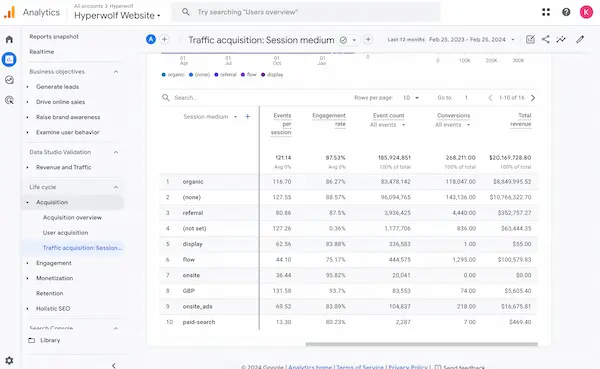This screenshot has width=600, height=369.
Task: Open Retention report
Action: pos(50,294)
